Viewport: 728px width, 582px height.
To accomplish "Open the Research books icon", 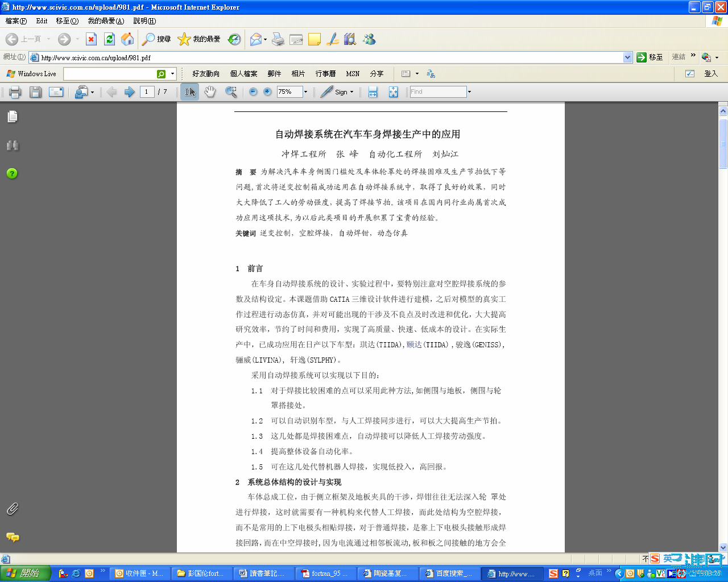I will (x=350, y=39).
